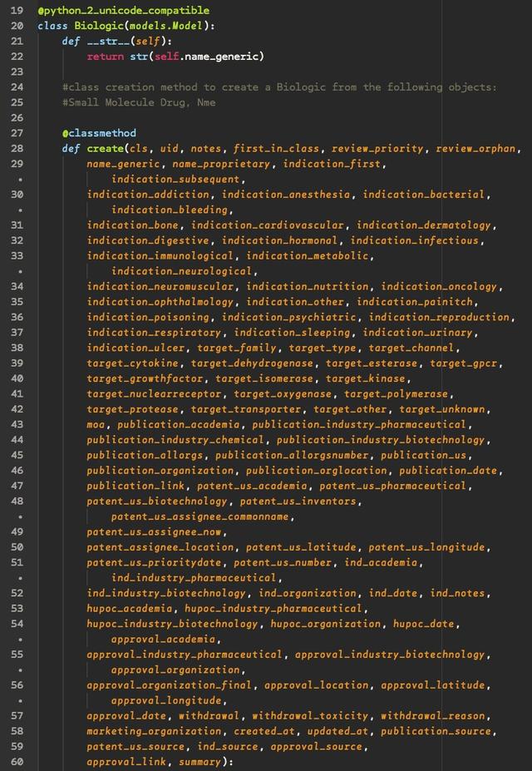This screenshot has height=771, width=532.
Task: Click the indication_painitch parameter
Action: point(415,301)
